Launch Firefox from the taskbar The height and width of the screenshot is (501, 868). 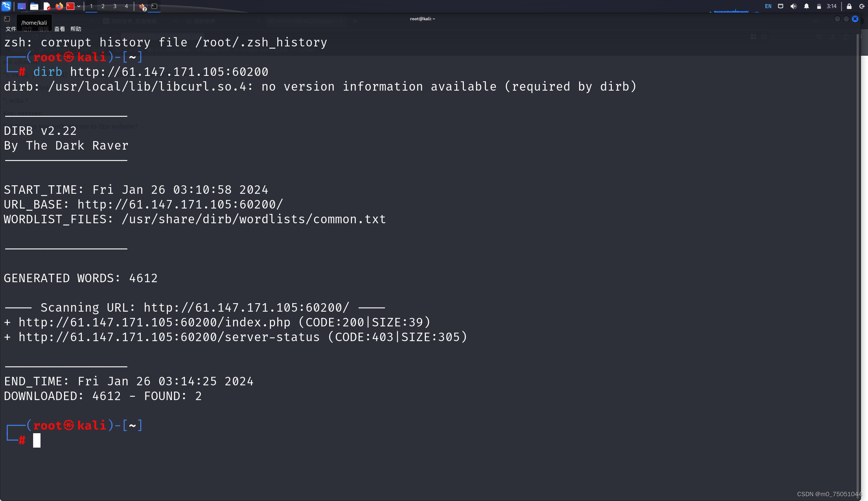point(59,6)
